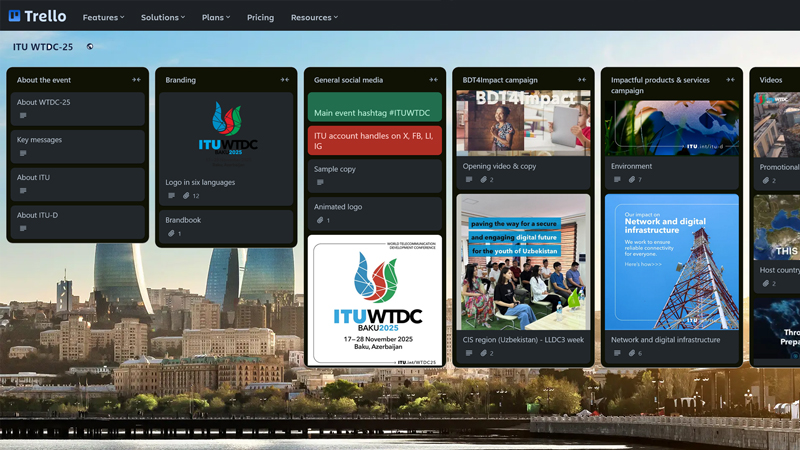The image size is (800, 450).
Task: Open the Key messages card
Action: (78, 146)
